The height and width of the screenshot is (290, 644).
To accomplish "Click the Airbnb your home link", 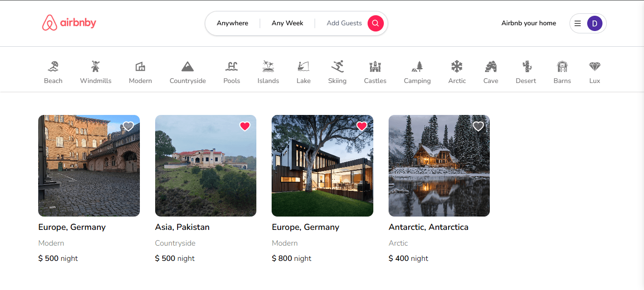I will point(528,23).
